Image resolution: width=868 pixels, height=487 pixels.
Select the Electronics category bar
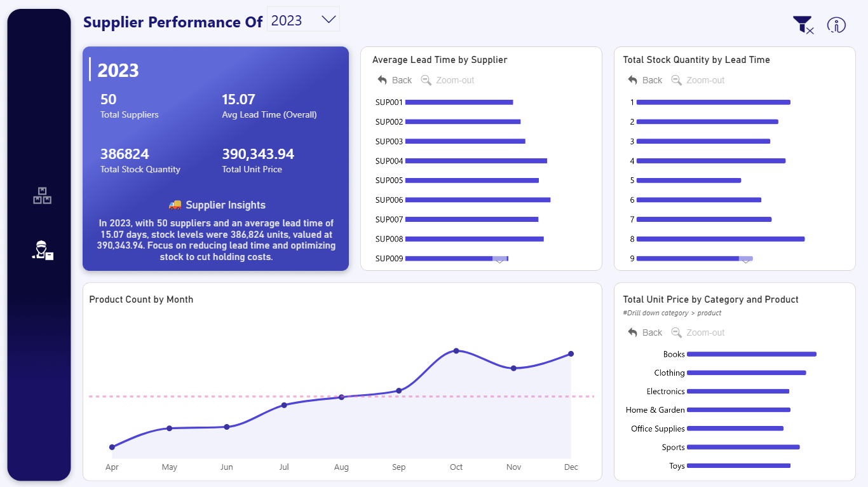pyautogui.click(x=738, y=392)
